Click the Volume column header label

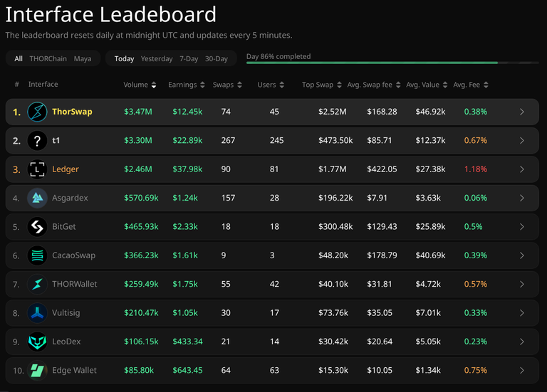(x=136, y=85)
